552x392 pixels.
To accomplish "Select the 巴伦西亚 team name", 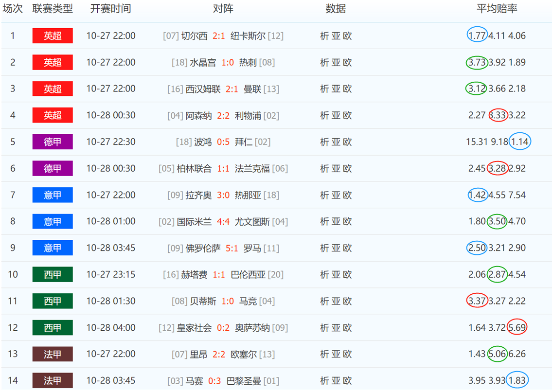I will tap(248, 274).
